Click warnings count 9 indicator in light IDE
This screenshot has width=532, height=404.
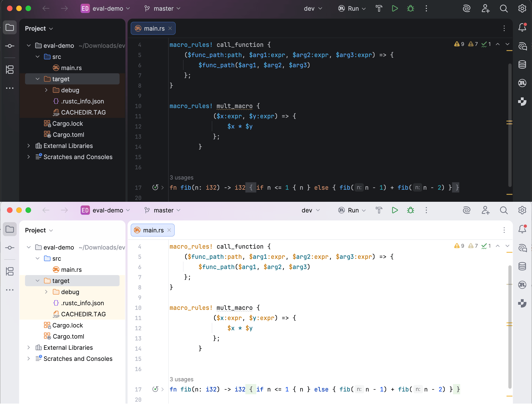(459, 246)
